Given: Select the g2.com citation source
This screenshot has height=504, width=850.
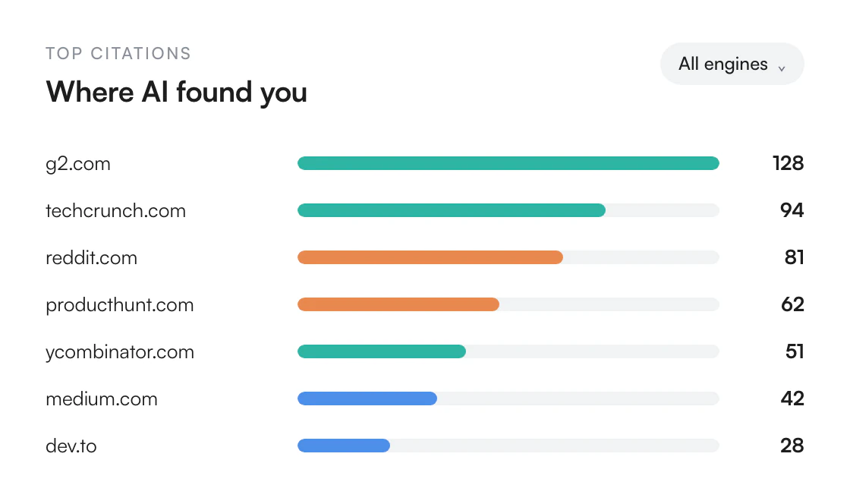Looking at the screenshot, I should (78, 164).
